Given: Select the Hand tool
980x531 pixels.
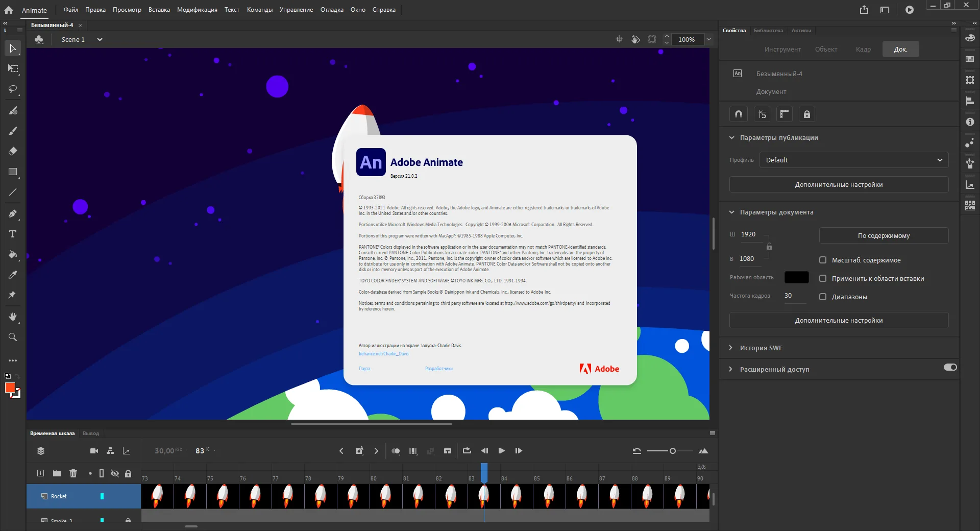Looking at the screenshot, I should (13, 317).
